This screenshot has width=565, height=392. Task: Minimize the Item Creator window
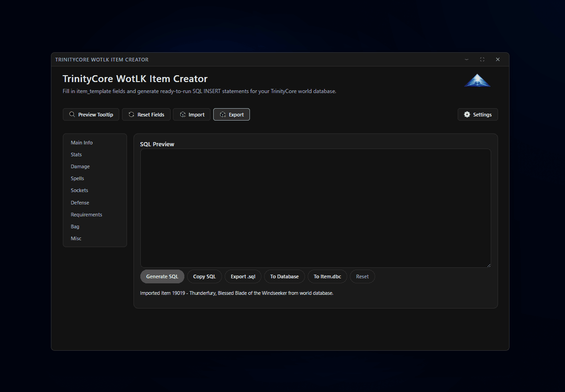(466, 60)
